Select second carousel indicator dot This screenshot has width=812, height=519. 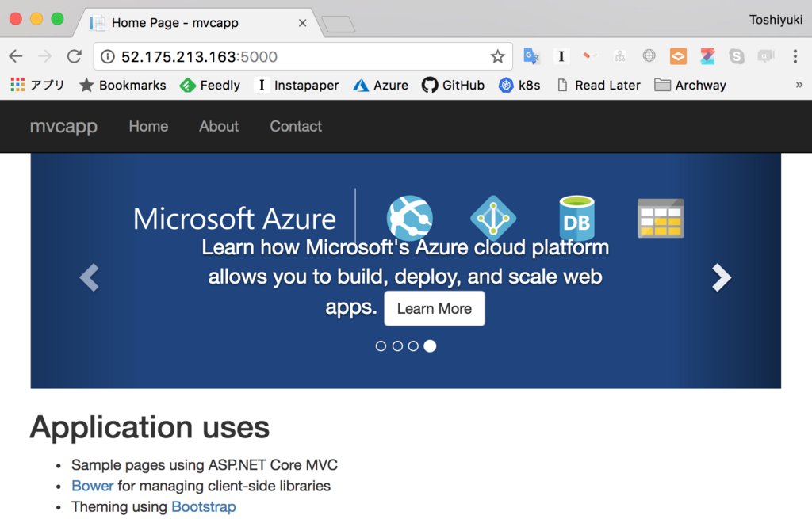tap(397, 346)
